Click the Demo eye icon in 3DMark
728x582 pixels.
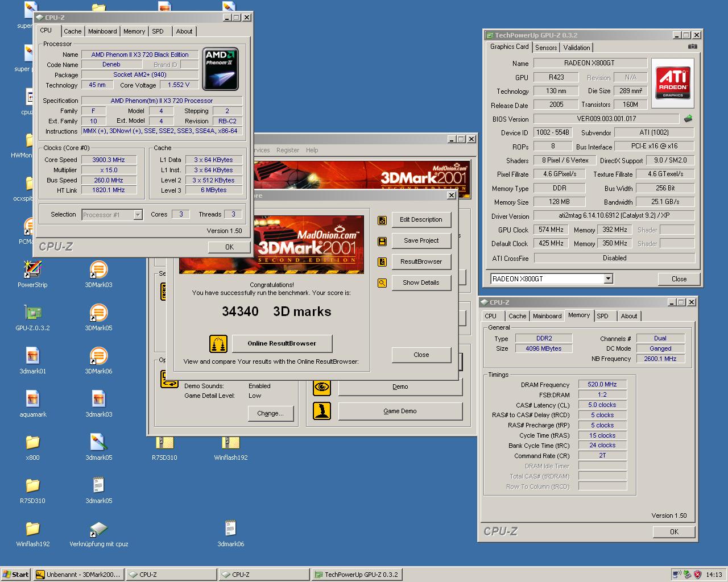322,387
